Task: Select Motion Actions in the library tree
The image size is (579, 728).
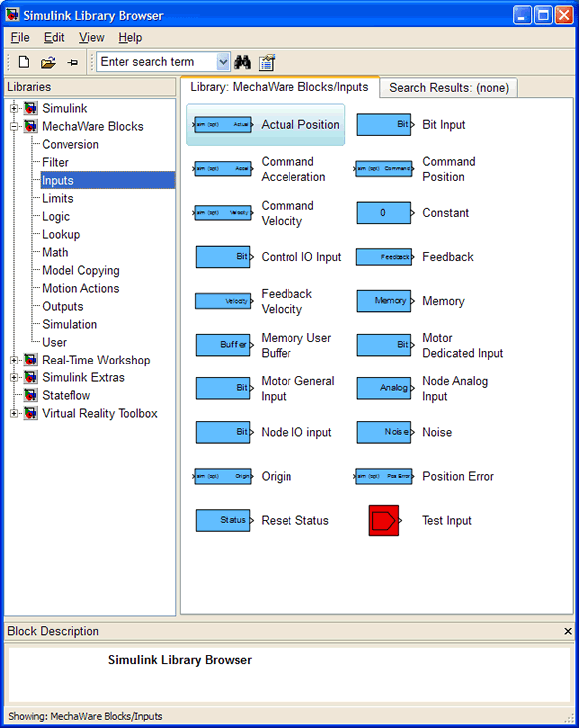Action: (x=80, y=289)
